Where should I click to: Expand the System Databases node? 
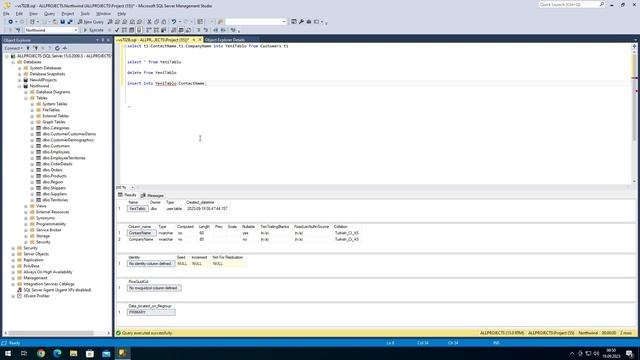(19, 68)
